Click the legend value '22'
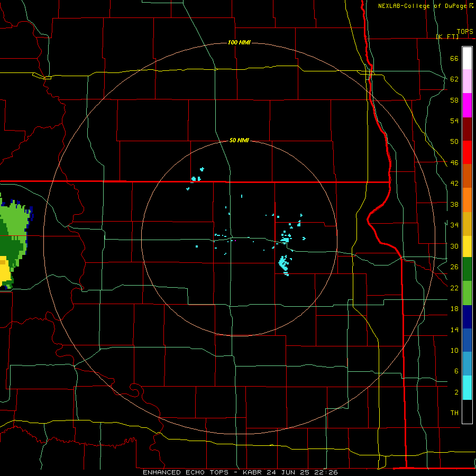 [454, 288]
